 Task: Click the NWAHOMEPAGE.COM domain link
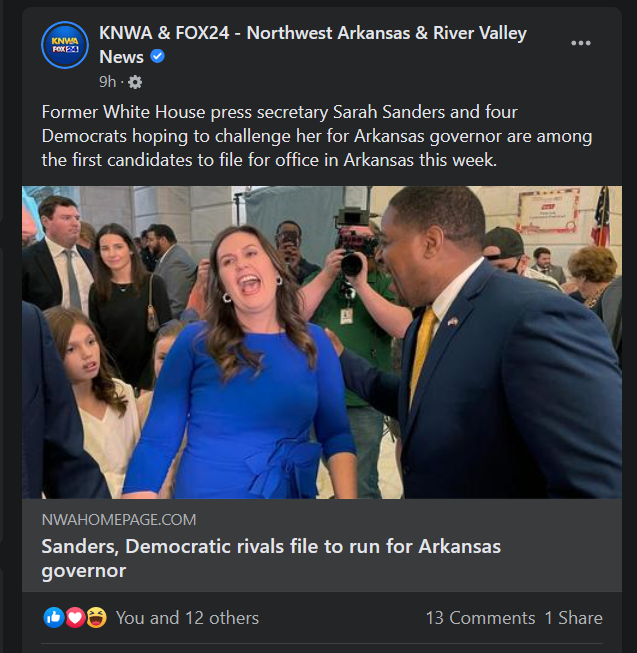click(x=119, y=520)
